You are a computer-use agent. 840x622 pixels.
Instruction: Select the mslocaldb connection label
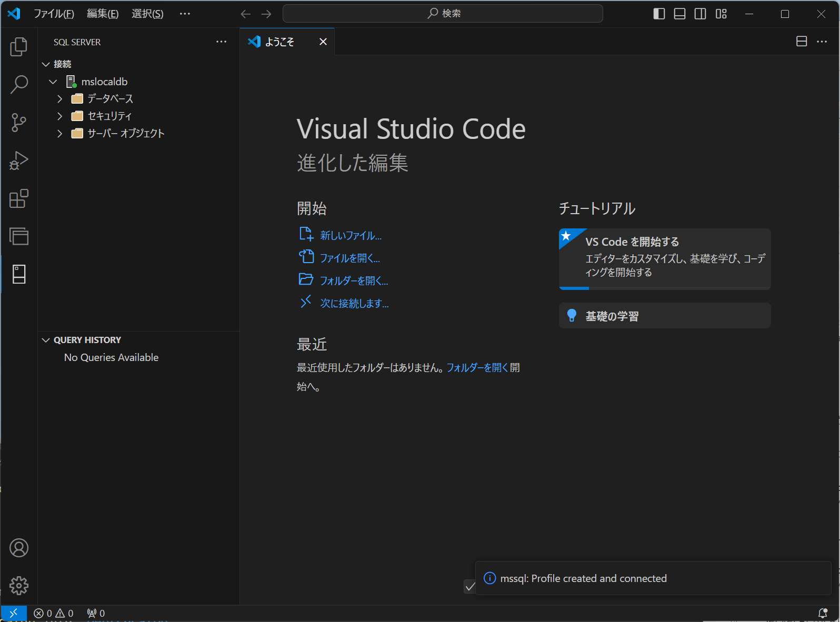[104, 82]
